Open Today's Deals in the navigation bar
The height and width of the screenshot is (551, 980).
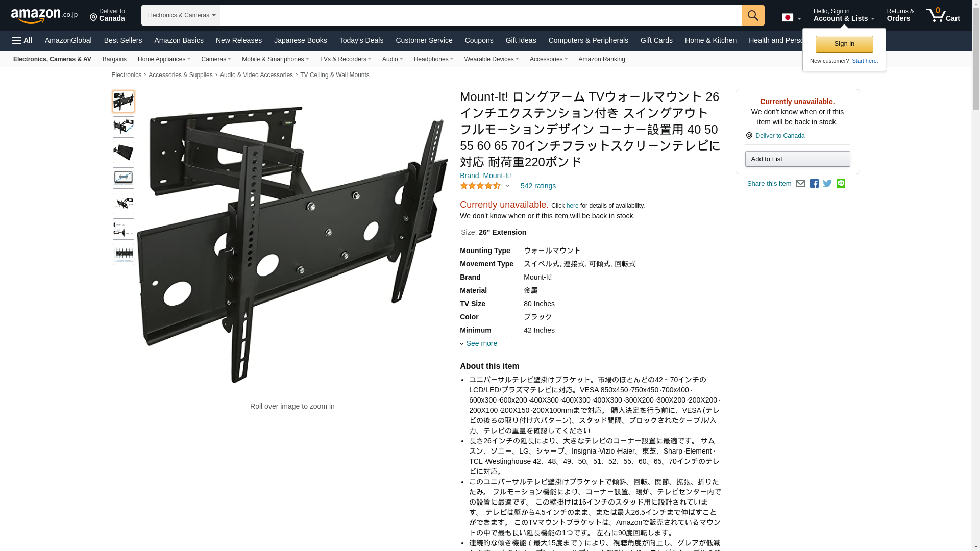pos(361,40)
